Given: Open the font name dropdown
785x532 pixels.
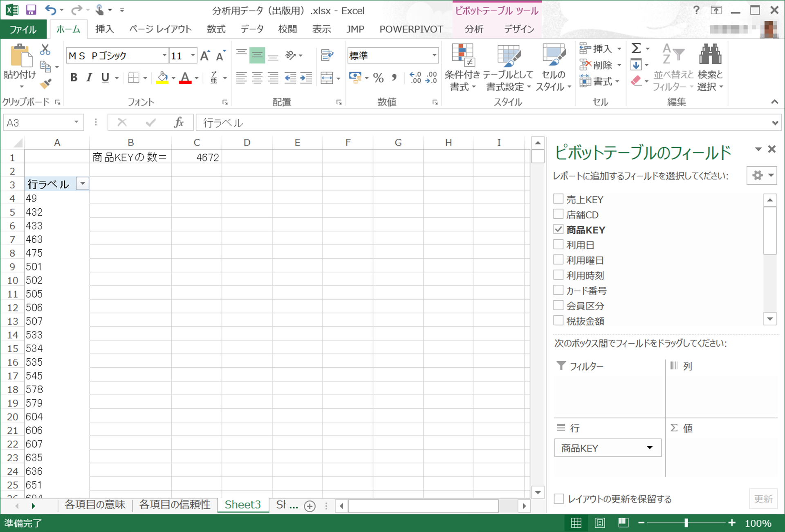Looking at the screenshot, I should tap(164, 55).
